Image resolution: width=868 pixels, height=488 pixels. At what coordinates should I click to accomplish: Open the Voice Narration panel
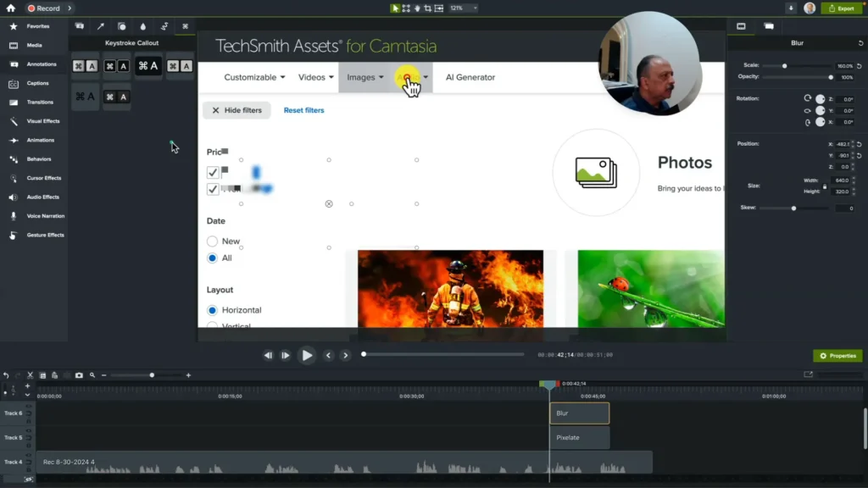pos(34,216)
